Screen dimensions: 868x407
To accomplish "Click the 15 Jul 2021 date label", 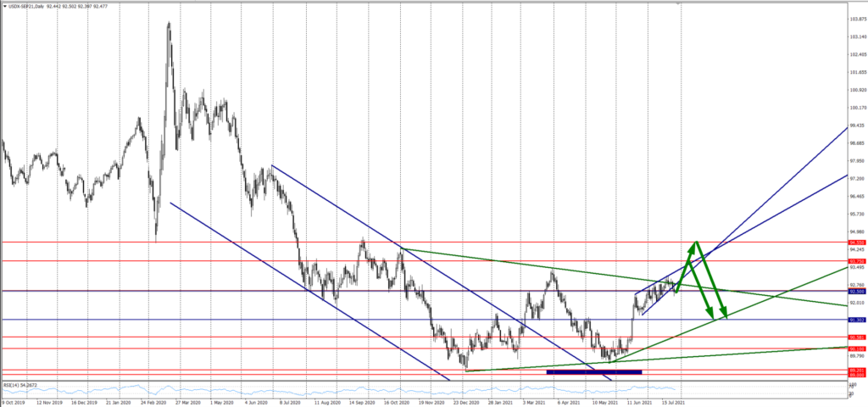I will [670, 402].
